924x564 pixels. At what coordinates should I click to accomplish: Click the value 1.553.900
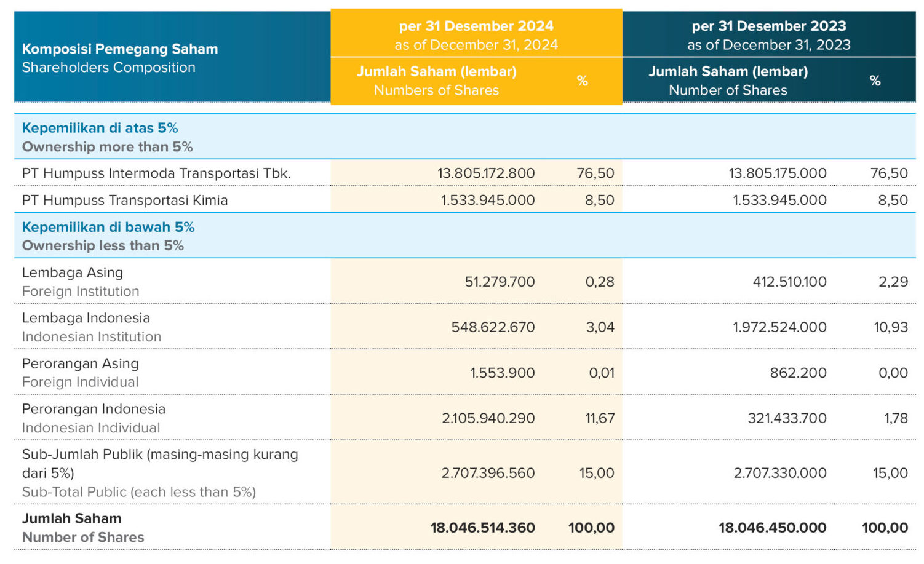coord(503,373)
